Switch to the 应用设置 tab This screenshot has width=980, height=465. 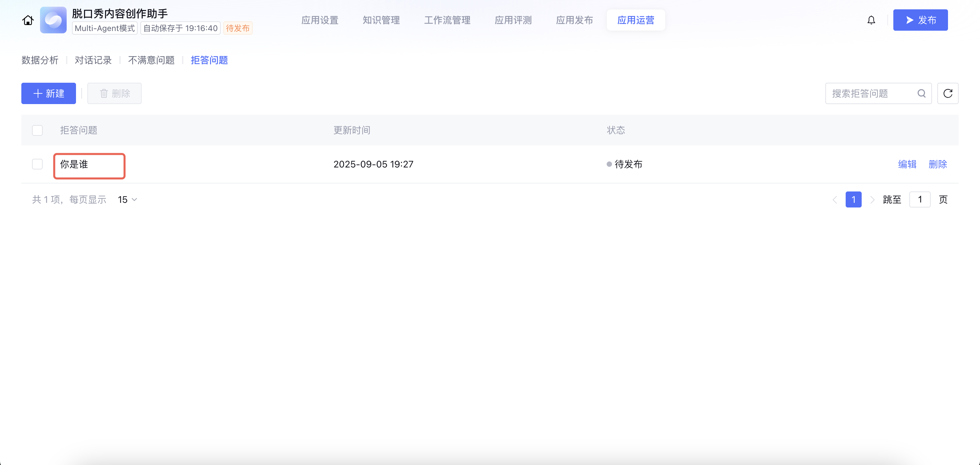tap(320, 20)
